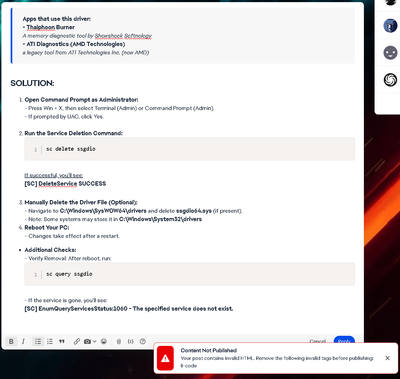Screen dimensions: 400x379
Task: Click the underlined word 'Showshock'
Action: coord(109,36)
